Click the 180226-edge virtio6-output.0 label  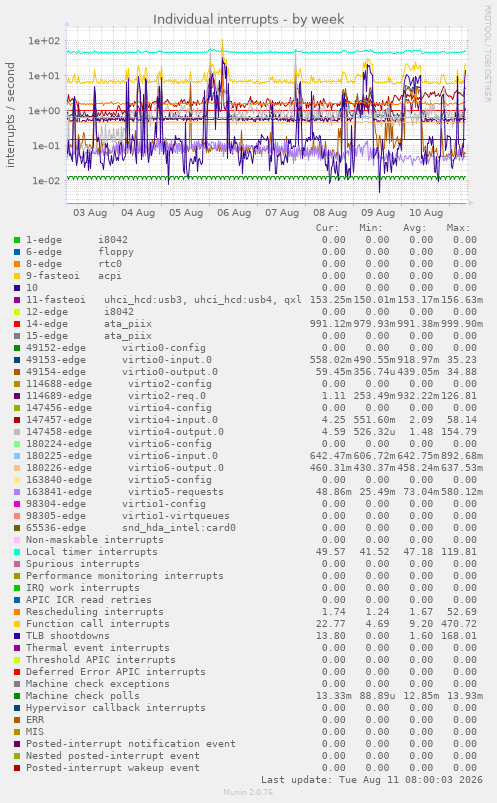(x=125, y=468)
